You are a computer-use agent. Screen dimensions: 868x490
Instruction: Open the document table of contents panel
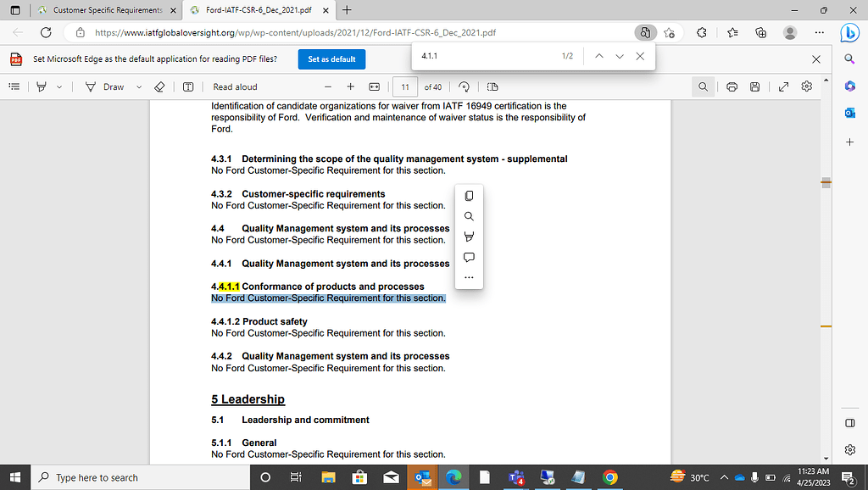click(x=15, y=86)
